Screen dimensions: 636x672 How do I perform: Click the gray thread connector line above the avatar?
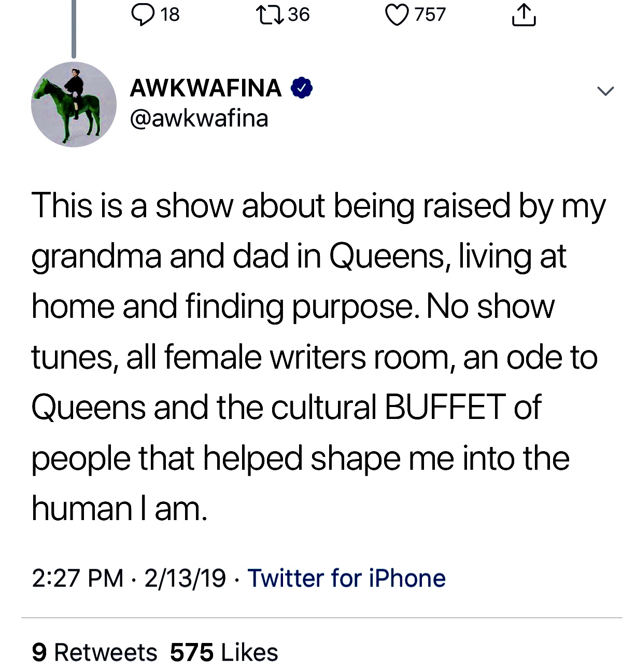[74, 29]
